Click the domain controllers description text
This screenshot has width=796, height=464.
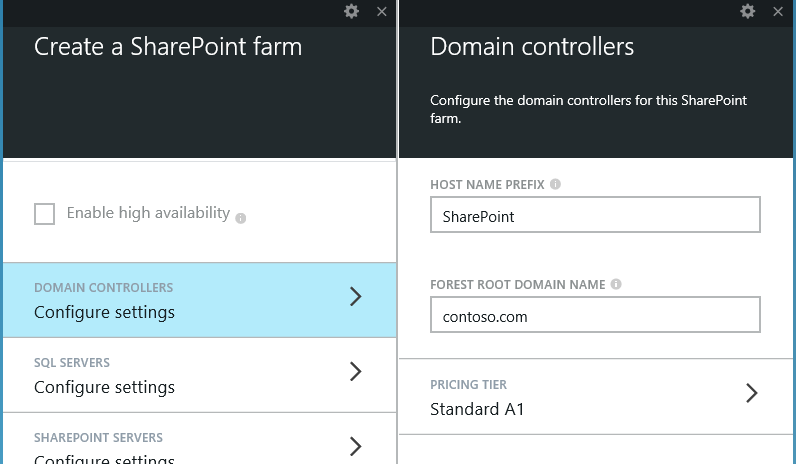pos(588,109)
